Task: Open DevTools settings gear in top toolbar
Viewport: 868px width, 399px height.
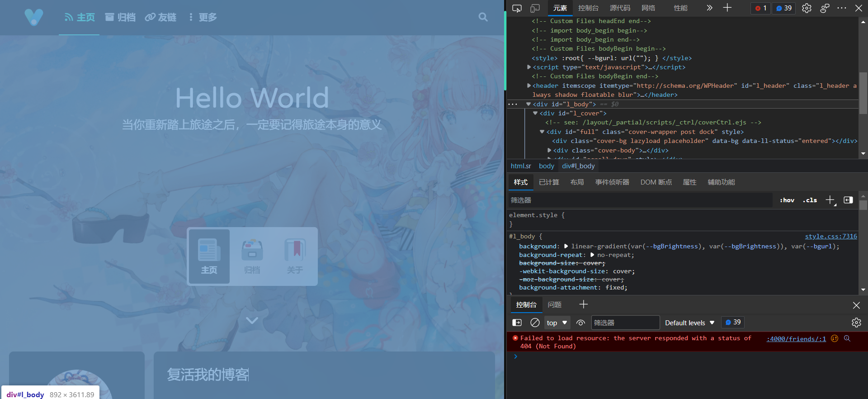Action: [807, 8]
